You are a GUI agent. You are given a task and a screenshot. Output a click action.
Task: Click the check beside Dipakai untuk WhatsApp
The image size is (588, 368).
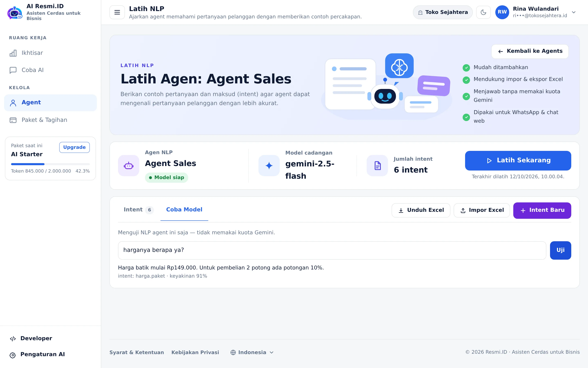[466, 117]
